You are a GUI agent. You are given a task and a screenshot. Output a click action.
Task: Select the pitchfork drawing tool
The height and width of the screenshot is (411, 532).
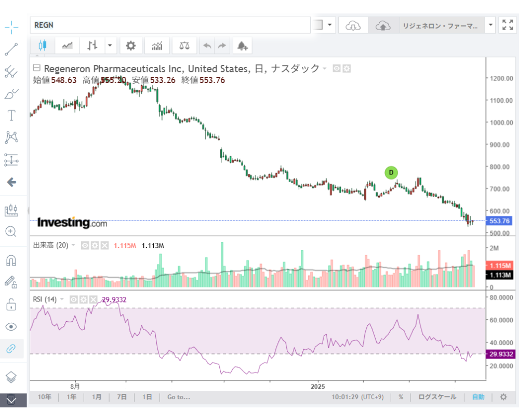coord(11,72)
